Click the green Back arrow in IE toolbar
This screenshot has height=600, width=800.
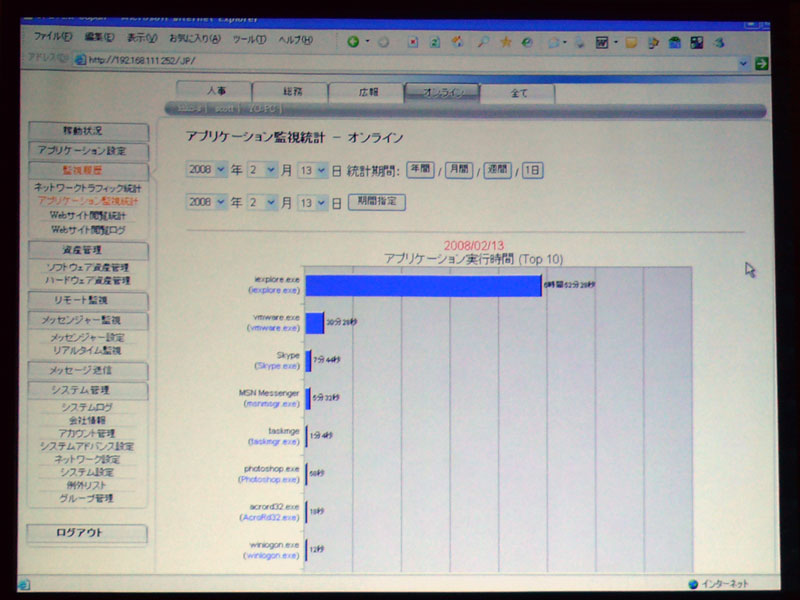click(353, 42)
